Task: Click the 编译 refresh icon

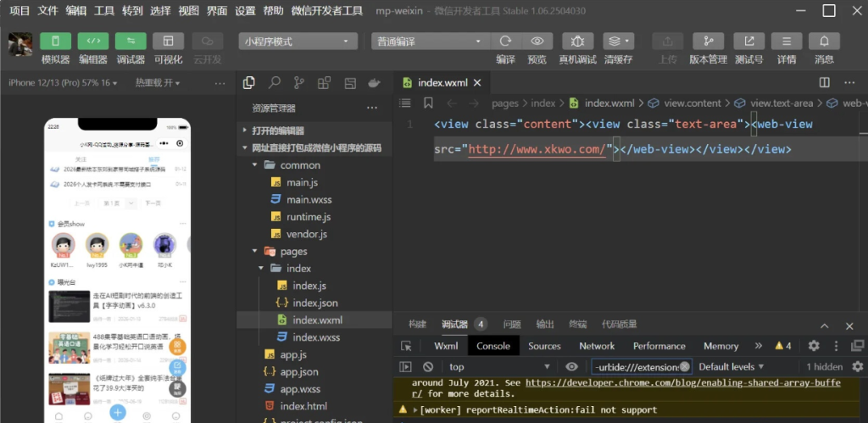Action: pos(505,42)
